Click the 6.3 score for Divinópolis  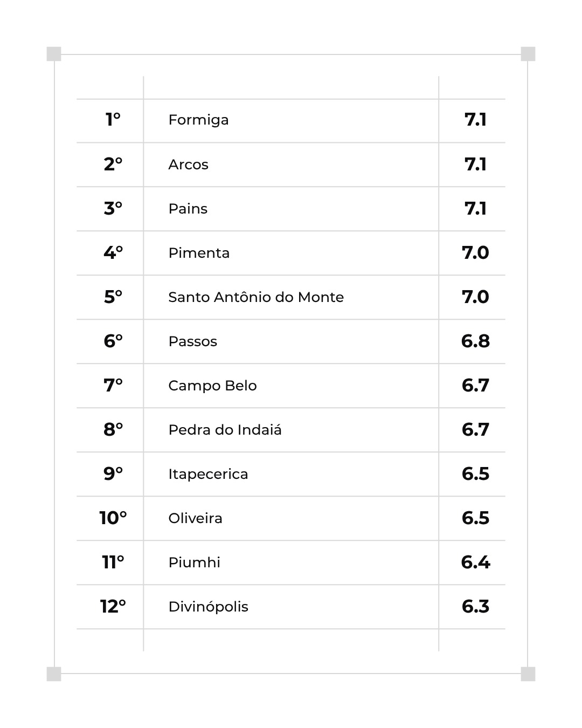point(475,606)
